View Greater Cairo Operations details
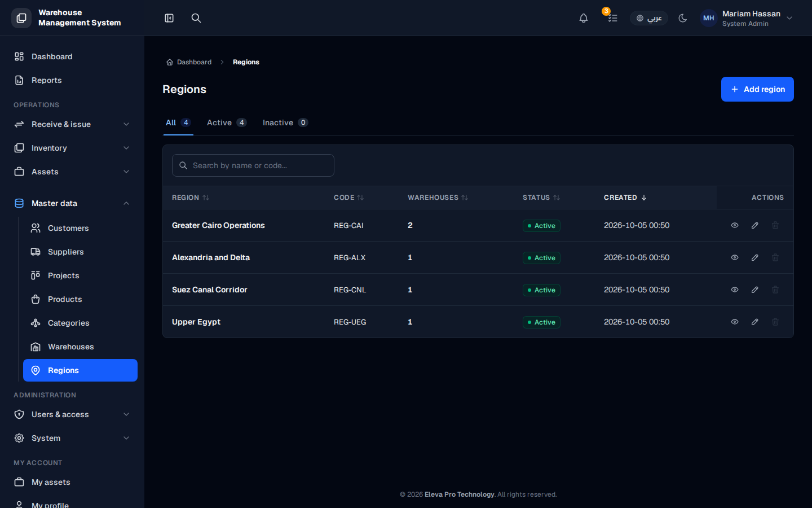This screenshot has height=508, width=812. click(735, 225)
